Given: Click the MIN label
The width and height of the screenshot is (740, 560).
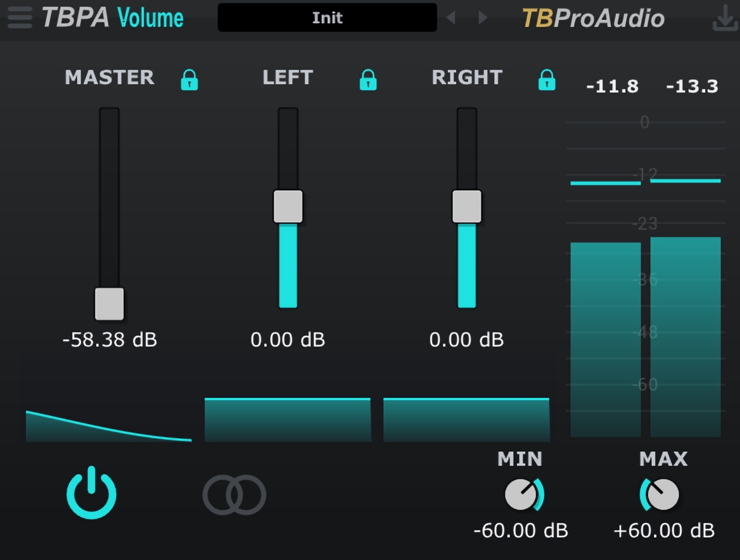Looking at the screenshot, I should tap(520, 459).
